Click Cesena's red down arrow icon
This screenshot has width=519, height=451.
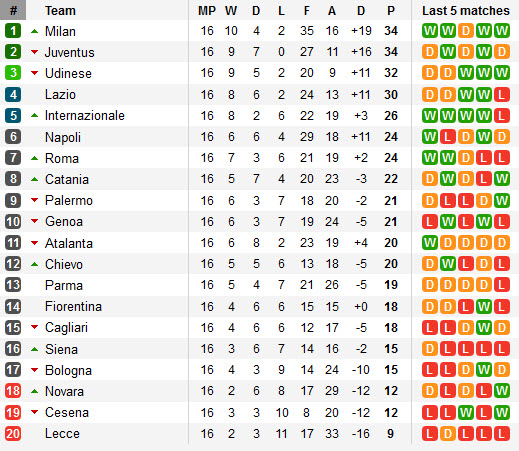[x=34, y=412]
